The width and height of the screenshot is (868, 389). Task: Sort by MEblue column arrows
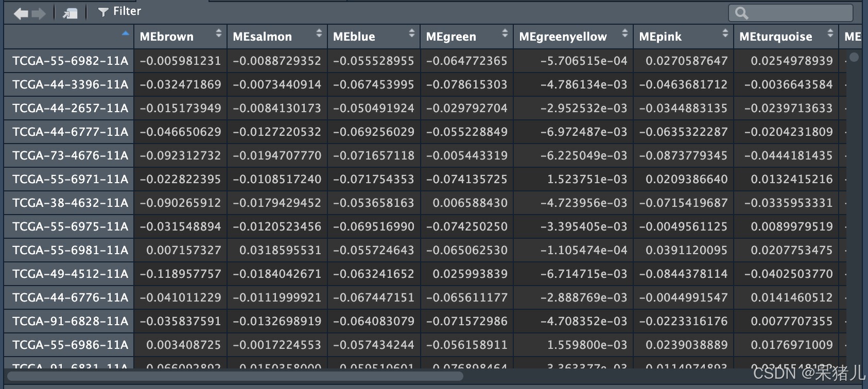(412, 33)
